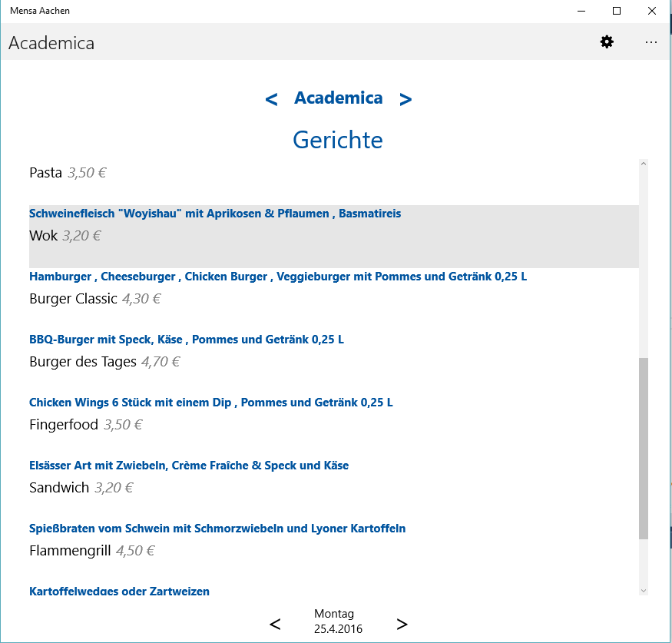Select the Wok Schweinefleisch Woyishau dish
Screen dimensions: 672x643
click(333, 236)
